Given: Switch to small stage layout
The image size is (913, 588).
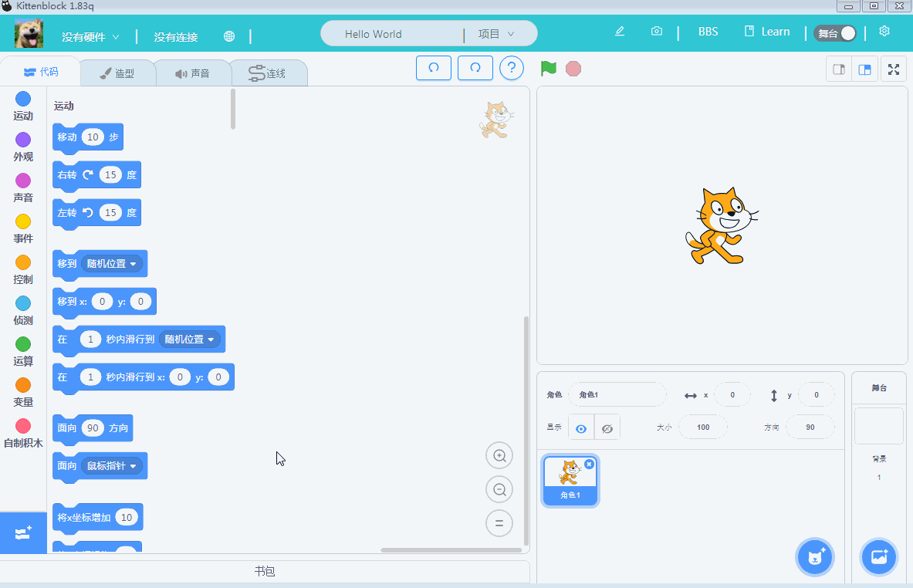Looking at the screenshot, I should 839,70.
